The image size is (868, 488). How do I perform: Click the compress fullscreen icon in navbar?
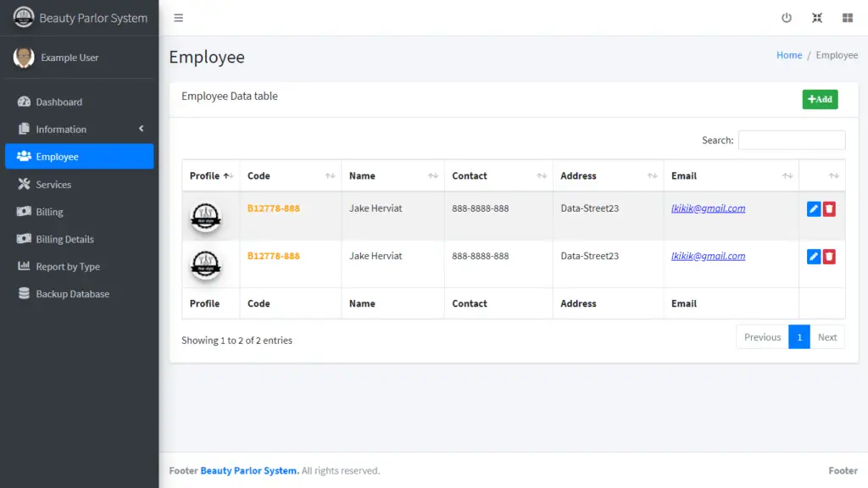816,17
